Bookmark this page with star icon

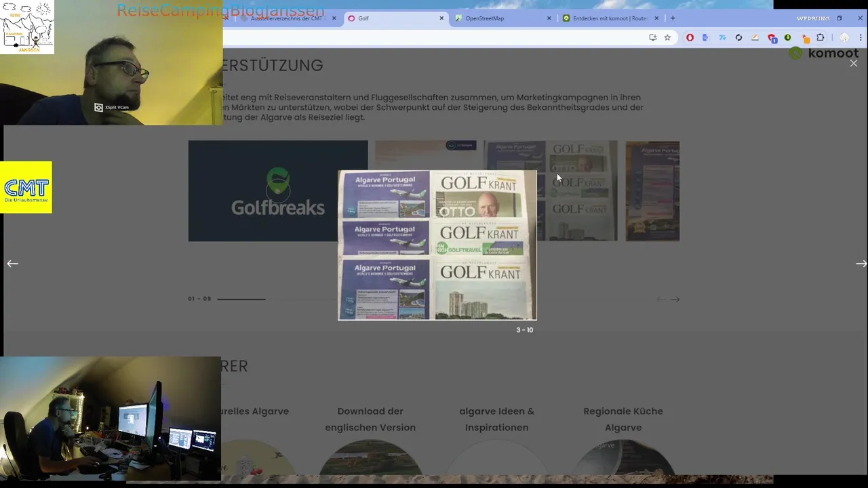tap(667, 38)
